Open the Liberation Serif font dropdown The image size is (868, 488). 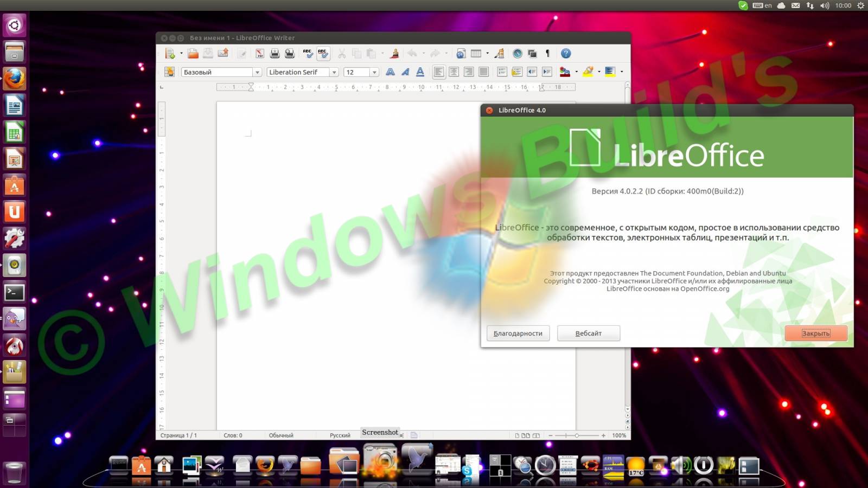[x=334, y=72]
